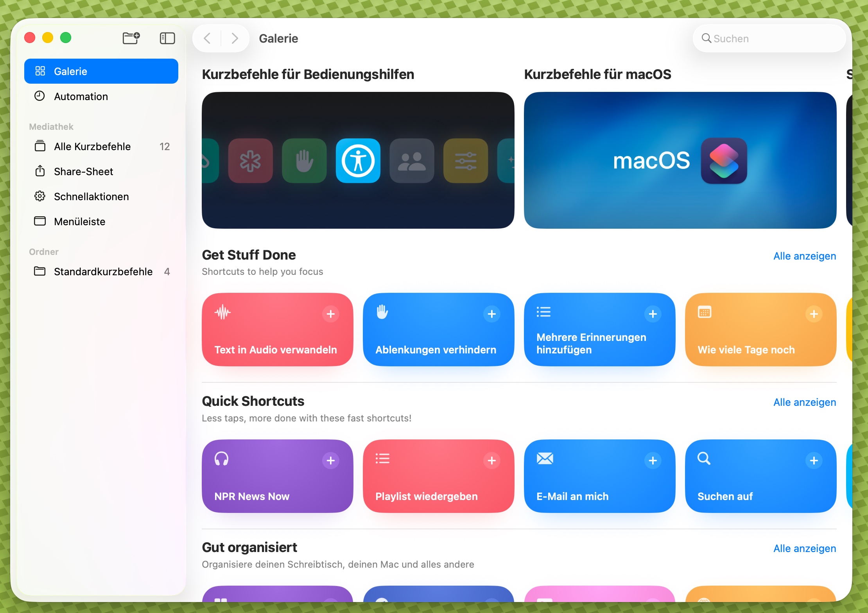
Task: Open the Standardkurzbefehle folder
Action: (x=101, y=271)
